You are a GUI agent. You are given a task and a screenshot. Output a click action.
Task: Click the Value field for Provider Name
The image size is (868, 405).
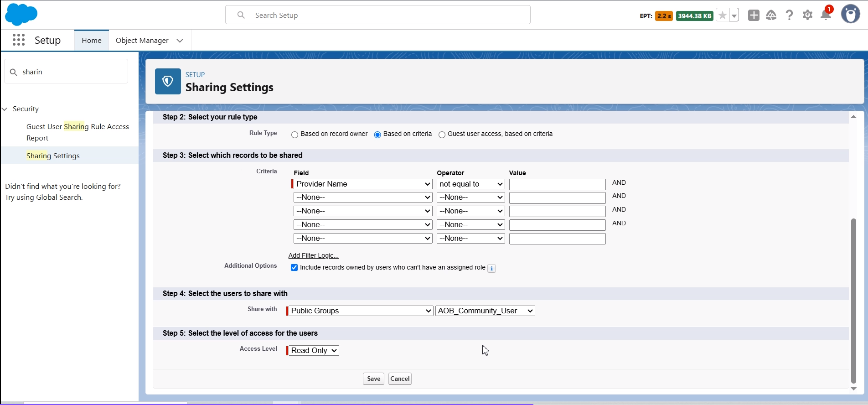click(x=557, y=184)
